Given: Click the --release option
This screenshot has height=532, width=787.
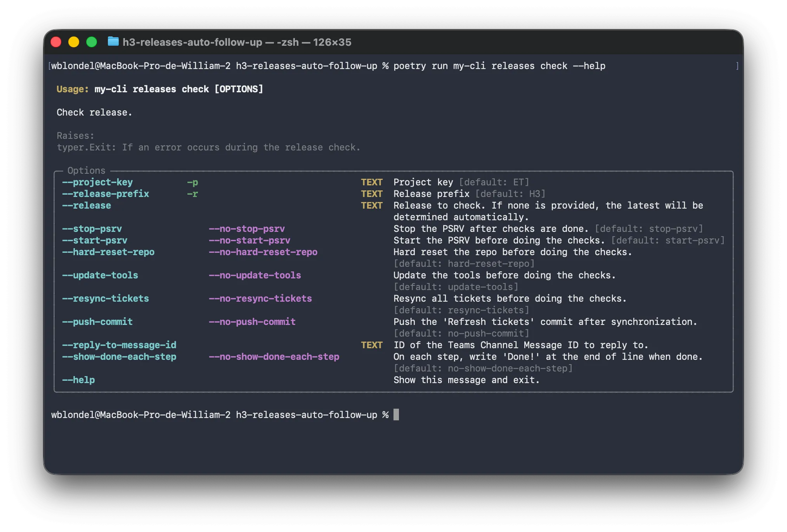Looking at the screenshot, I should [x=87, y=206].
